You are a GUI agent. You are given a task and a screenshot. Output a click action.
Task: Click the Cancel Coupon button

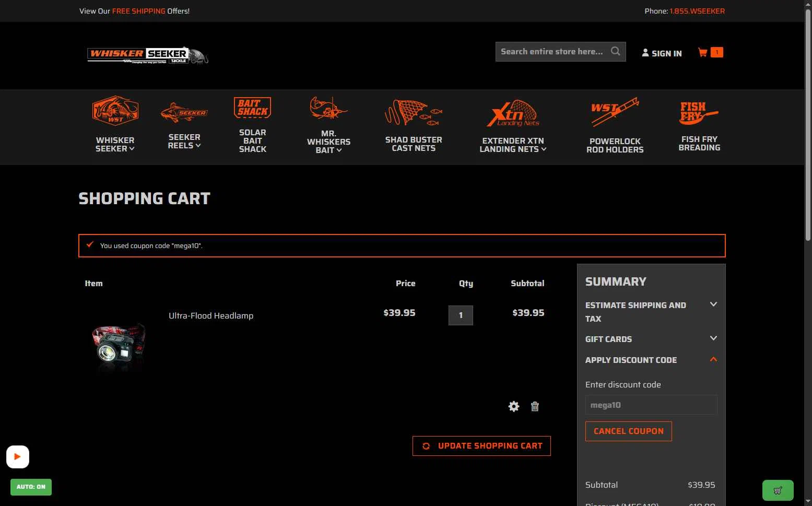[629, 431]
